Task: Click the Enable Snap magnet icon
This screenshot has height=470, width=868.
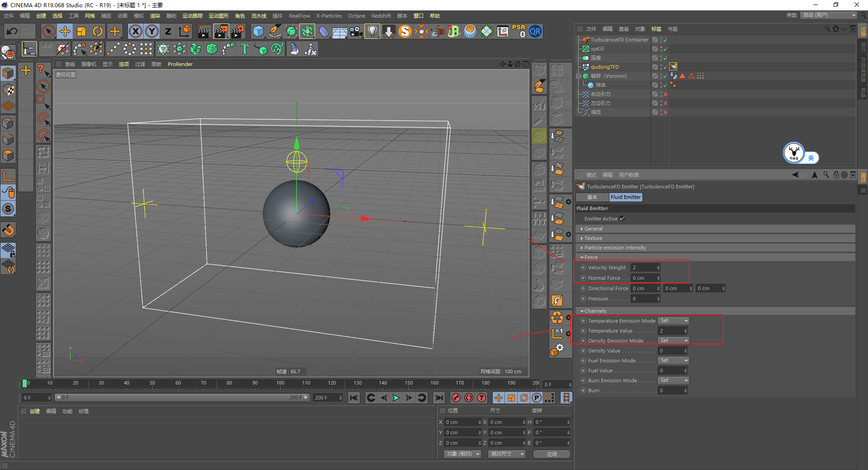Action: coord(8,230)
